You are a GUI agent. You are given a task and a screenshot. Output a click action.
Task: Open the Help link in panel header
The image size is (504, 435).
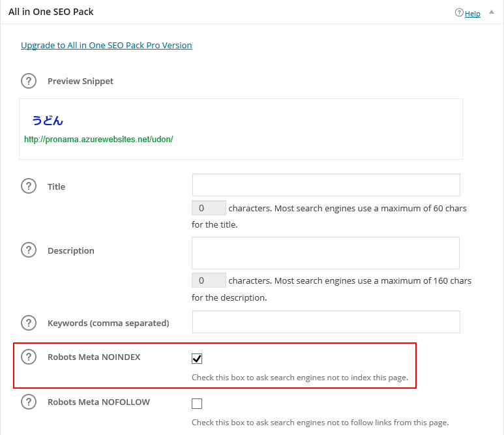tap(473, 14)
